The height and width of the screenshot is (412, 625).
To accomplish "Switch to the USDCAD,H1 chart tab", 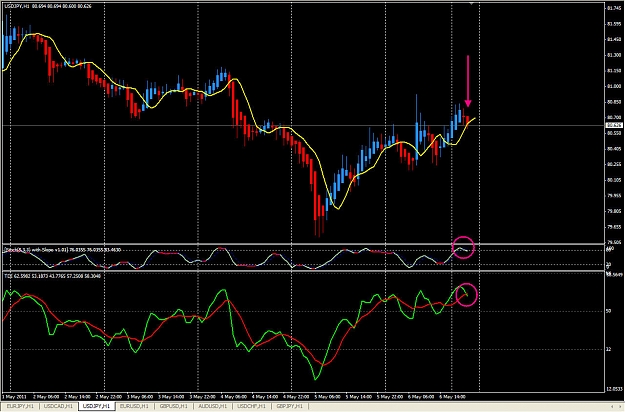I will tap(59, 406).
